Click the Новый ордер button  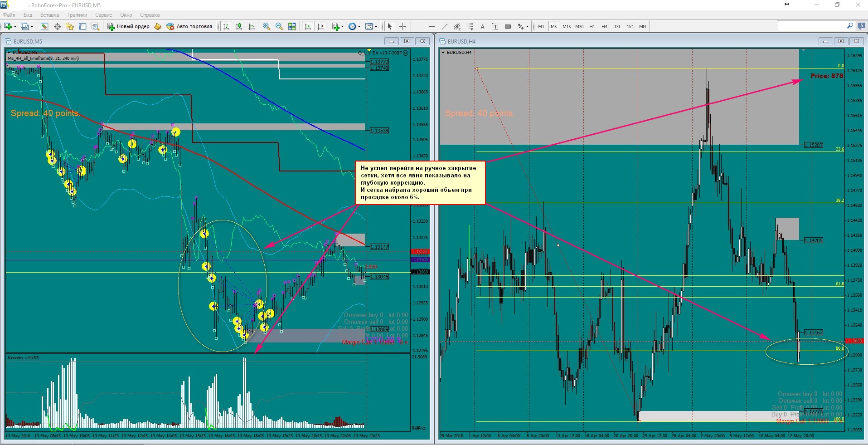tap(128, 26)
